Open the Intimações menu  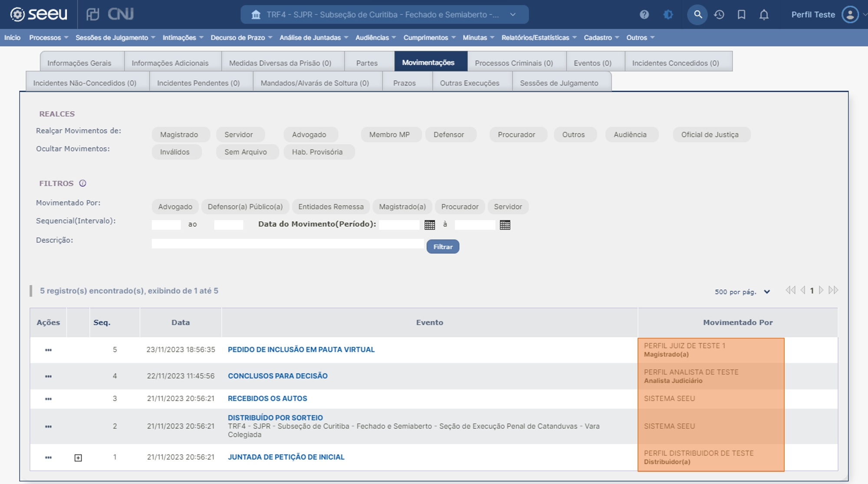tap(183, 38)
